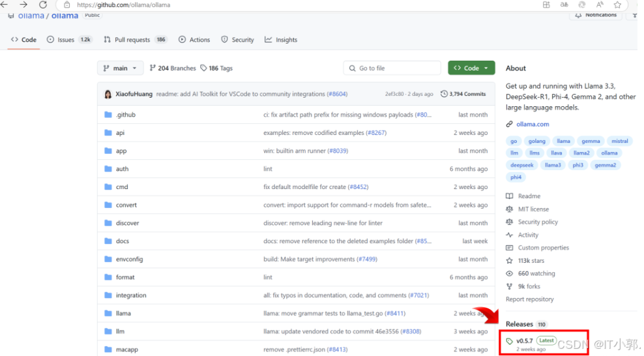Open the Code tab

24,40
